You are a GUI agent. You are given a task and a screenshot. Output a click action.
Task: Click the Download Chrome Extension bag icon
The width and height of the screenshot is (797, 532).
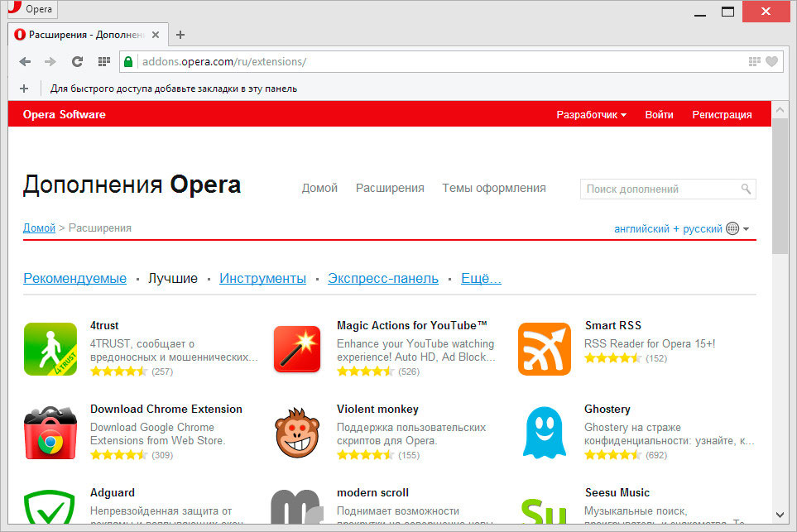coord(50,433)
